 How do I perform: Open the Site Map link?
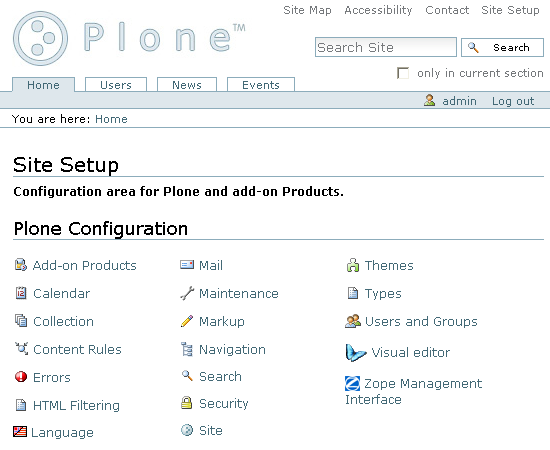(x=307, y=10)
